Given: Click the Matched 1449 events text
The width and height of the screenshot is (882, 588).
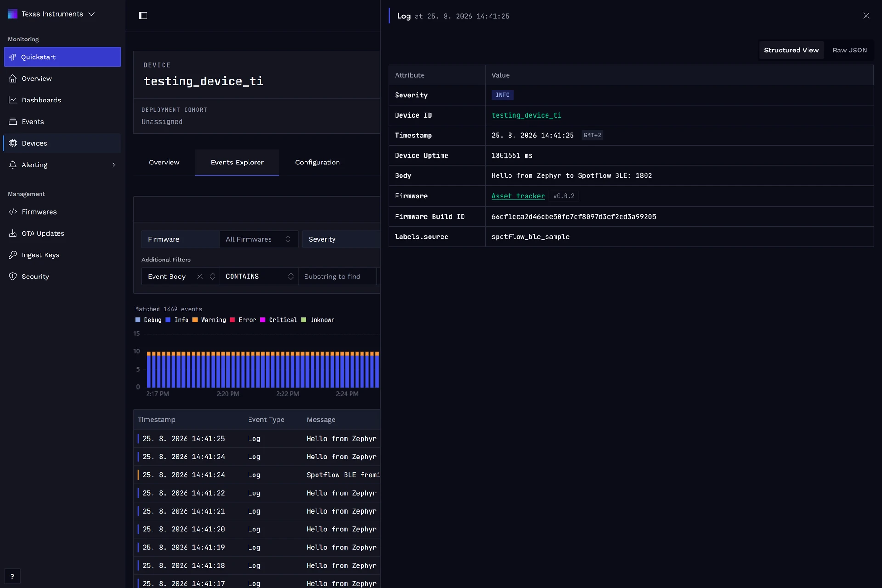Looking at the screenshot, I should point(169,309).
